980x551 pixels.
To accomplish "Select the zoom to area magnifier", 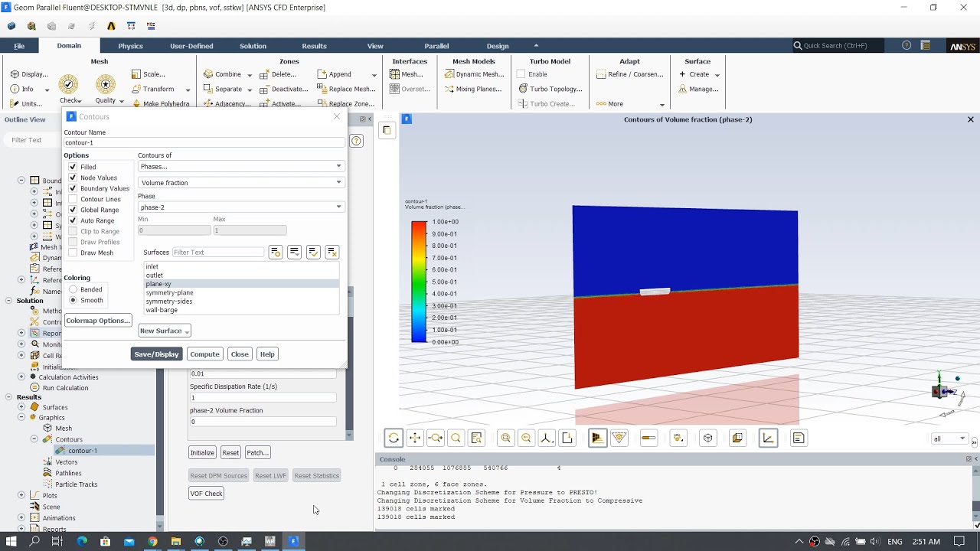I will tap(456, 438).
